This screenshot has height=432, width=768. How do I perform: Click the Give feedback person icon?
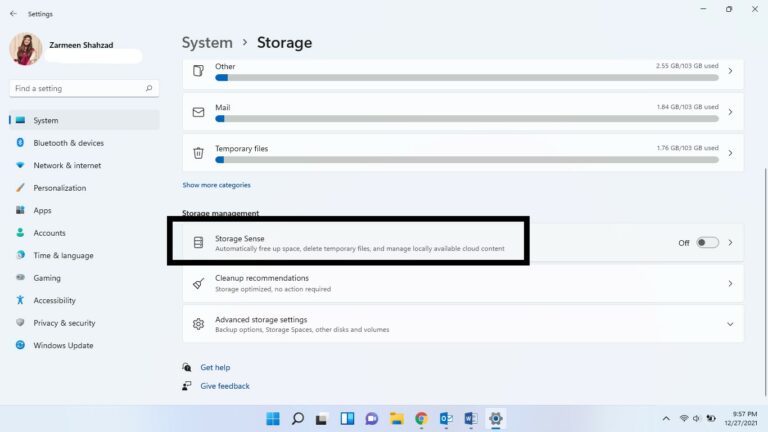pyautogui.click(x=187, y=385)
